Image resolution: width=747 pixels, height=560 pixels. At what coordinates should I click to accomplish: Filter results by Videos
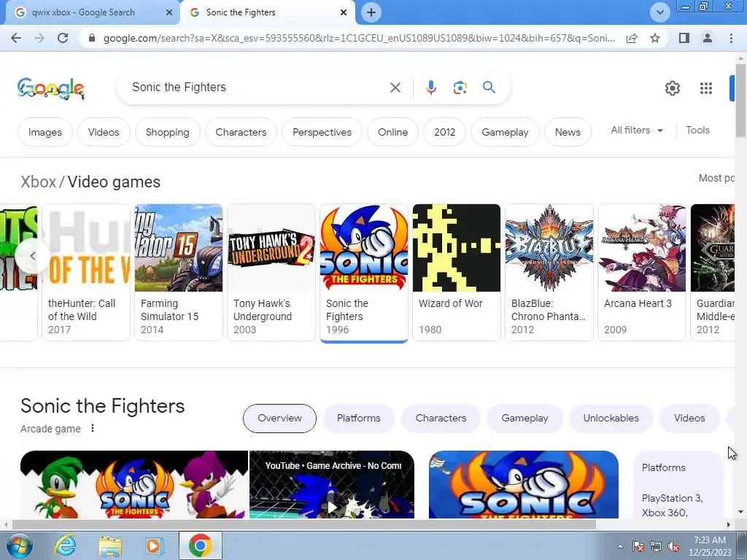click(104, 132)
